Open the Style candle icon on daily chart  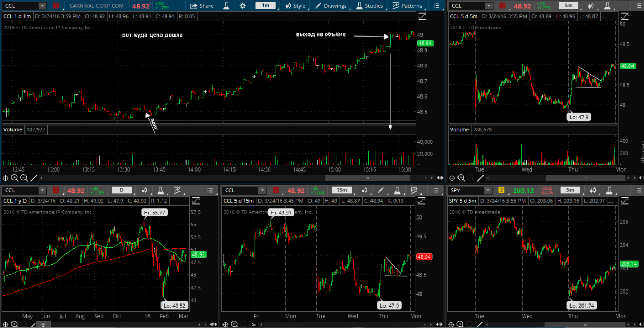click(145, 190)
